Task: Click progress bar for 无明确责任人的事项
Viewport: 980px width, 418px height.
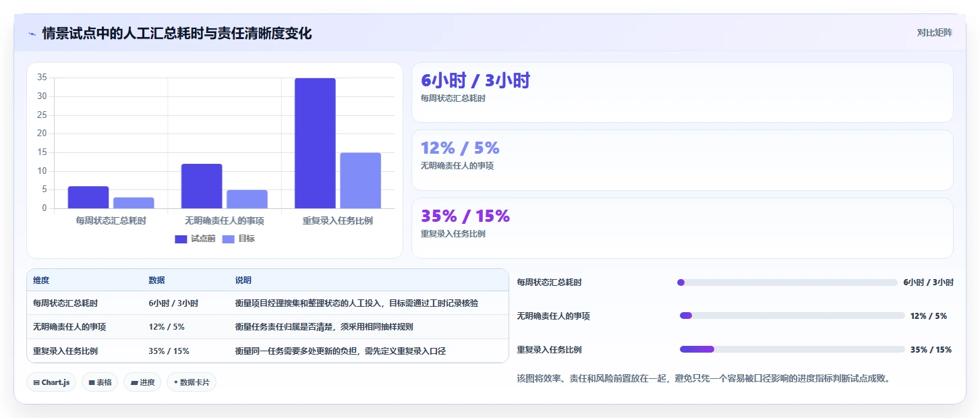Action: (x=792, y=316)
